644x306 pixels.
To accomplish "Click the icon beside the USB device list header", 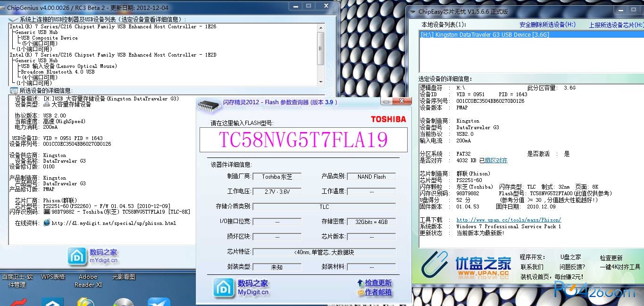I will [x=14, y=19].
